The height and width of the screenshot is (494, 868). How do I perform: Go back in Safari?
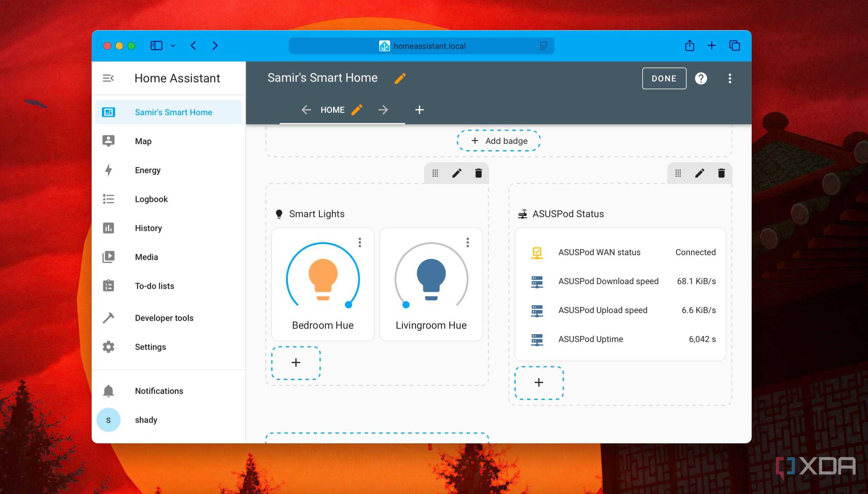point(193,46)
